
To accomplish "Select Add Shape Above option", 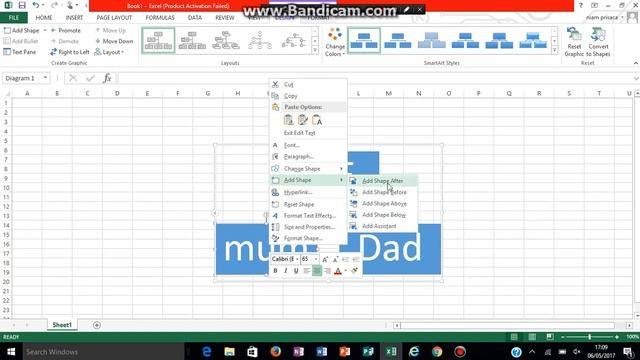I will click(383, 203).
